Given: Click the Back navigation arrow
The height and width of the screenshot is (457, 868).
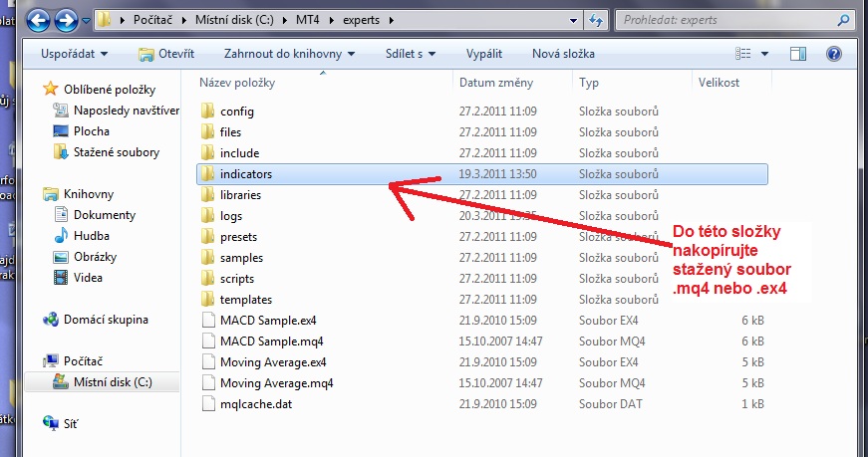Looking at the screenshot, I should (40, 18).
